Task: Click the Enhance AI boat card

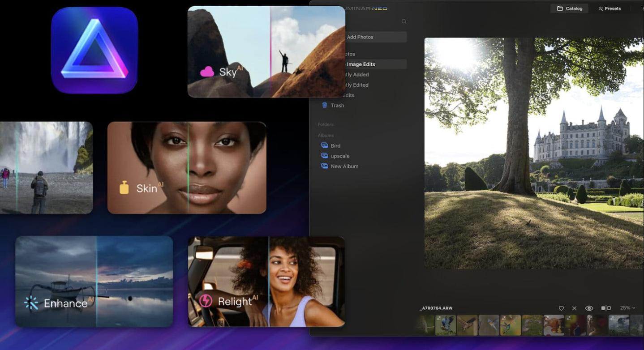Action: [94, 282]
